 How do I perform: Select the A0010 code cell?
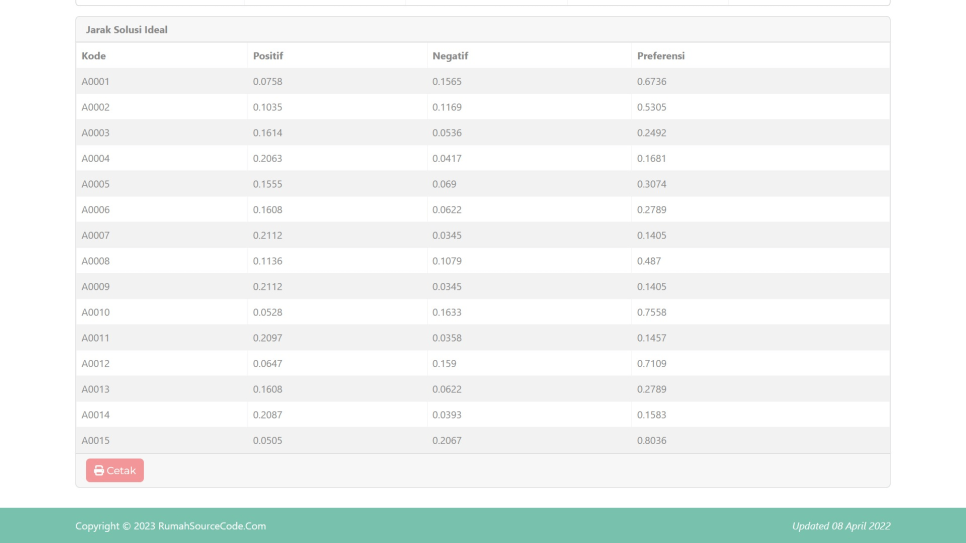95,312
